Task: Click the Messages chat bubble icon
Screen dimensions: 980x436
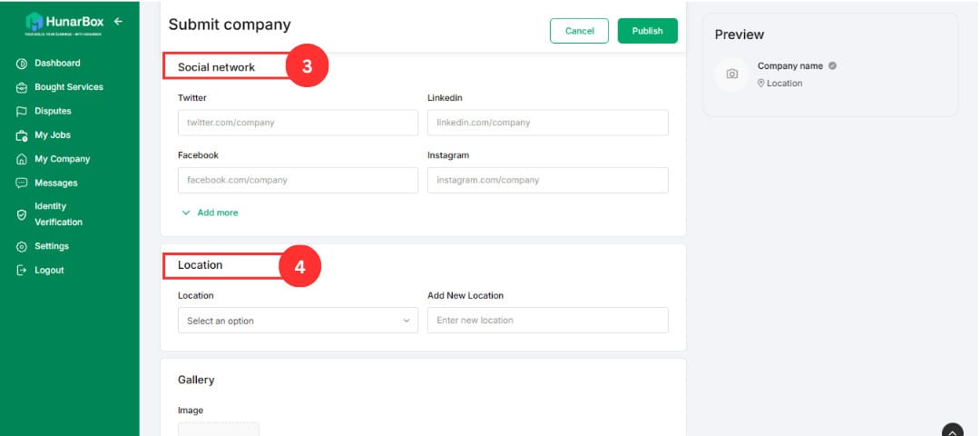Action: click(21, 183)
